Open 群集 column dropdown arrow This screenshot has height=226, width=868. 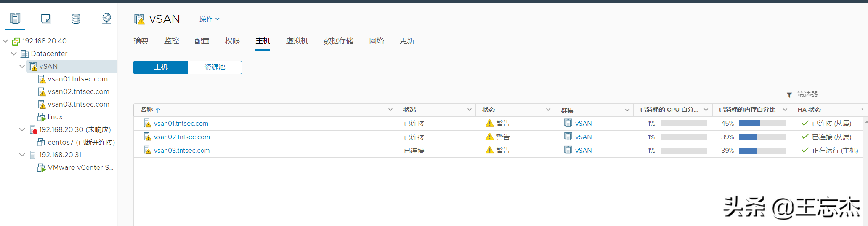627,110
